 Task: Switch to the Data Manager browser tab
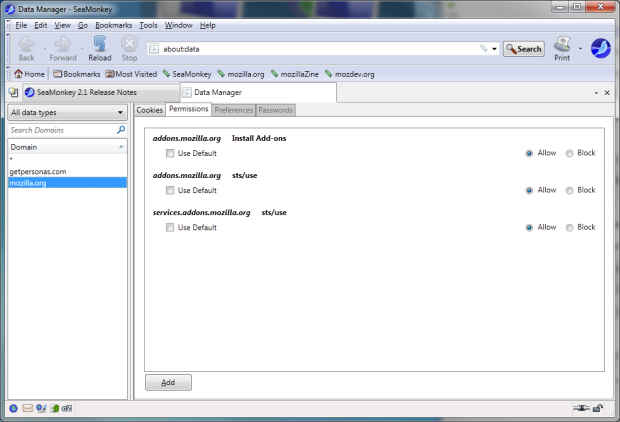click(x=258, y=92)
